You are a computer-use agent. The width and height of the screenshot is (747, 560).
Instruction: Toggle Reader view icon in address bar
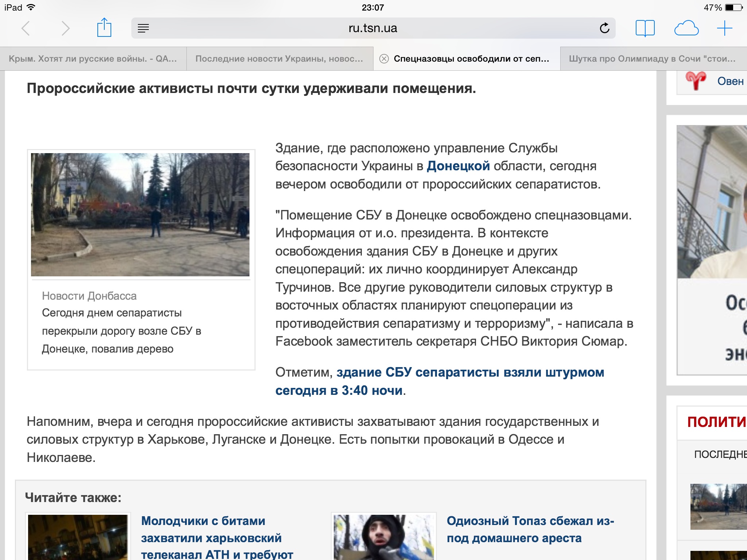pos(143,28)
